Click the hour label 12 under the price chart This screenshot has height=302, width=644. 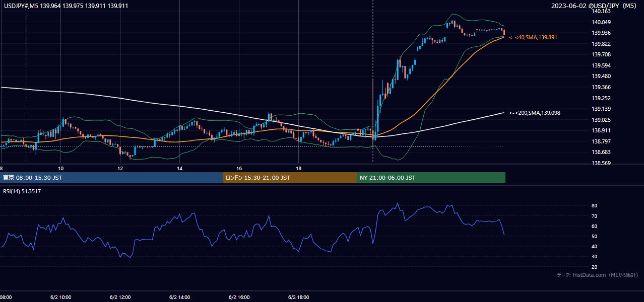(120, 168)
